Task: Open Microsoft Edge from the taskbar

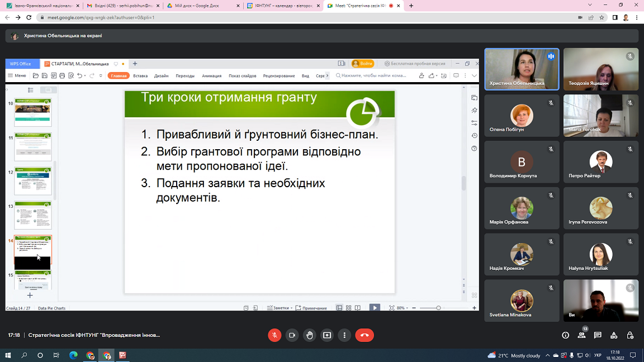Action: [x=73, y=355]
